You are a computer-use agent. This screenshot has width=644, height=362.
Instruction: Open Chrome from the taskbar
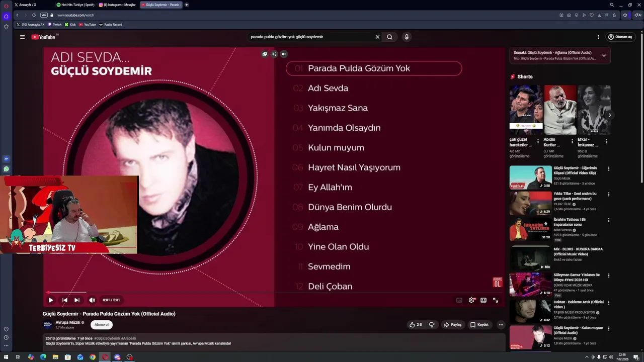pyautogui.click(x=93, y=357)
